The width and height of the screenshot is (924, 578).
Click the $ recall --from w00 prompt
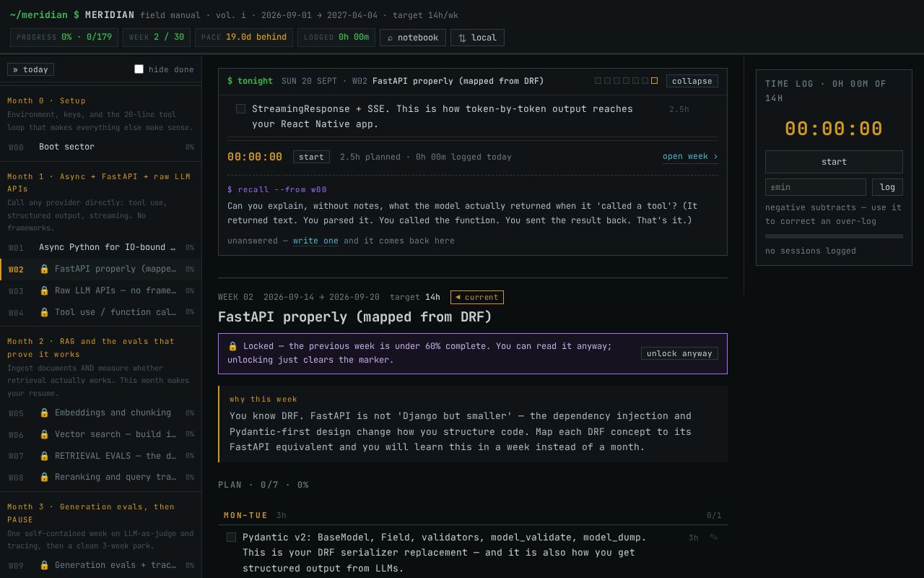277,189
